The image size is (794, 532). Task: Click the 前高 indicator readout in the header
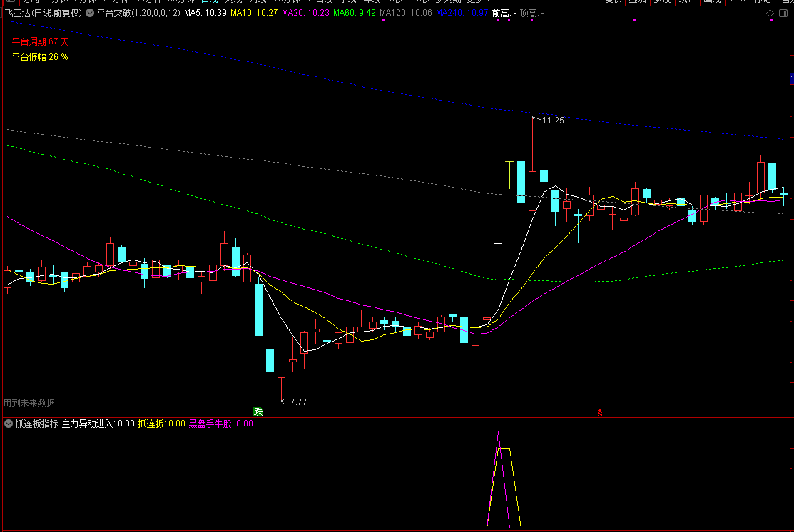(x=504, y=13)
